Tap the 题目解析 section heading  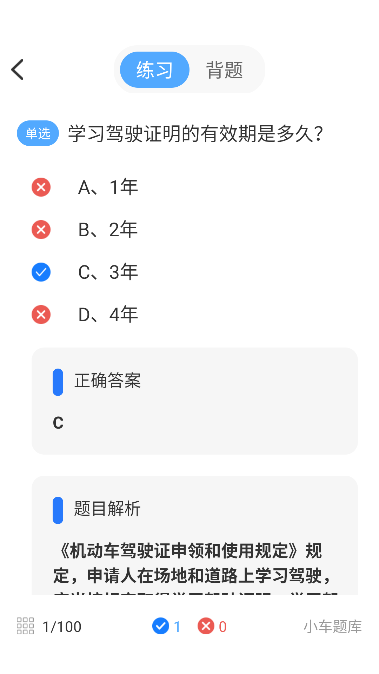[x=107, y=509]
